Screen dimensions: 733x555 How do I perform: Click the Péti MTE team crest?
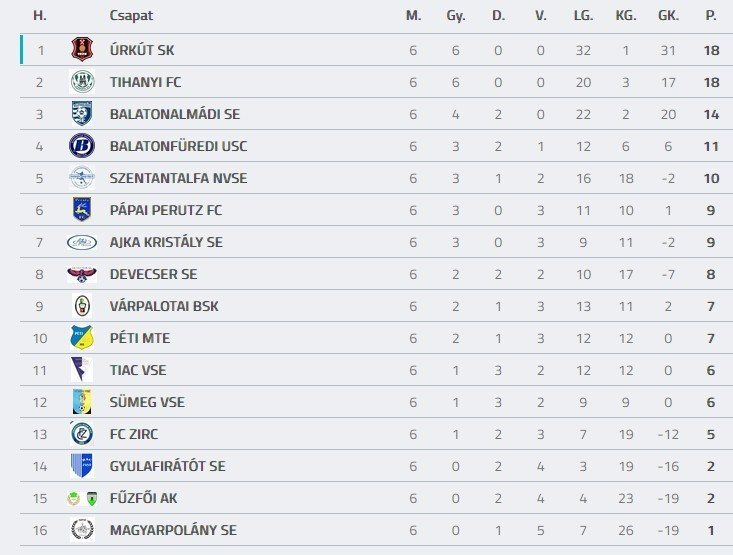(82, 338)
